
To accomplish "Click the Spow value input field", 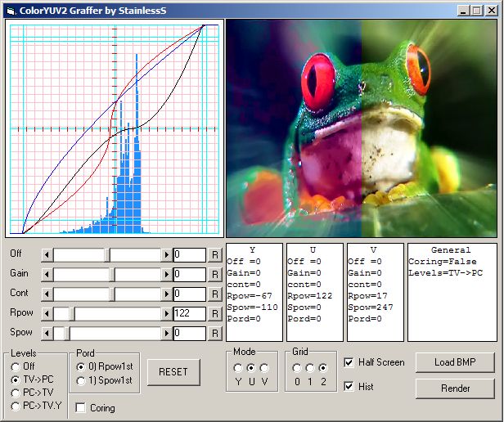I will pyautogui.click(x=189, y=334).
